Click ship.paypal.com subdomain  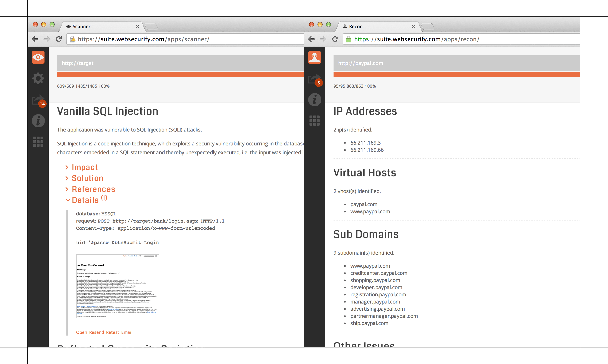369,323
